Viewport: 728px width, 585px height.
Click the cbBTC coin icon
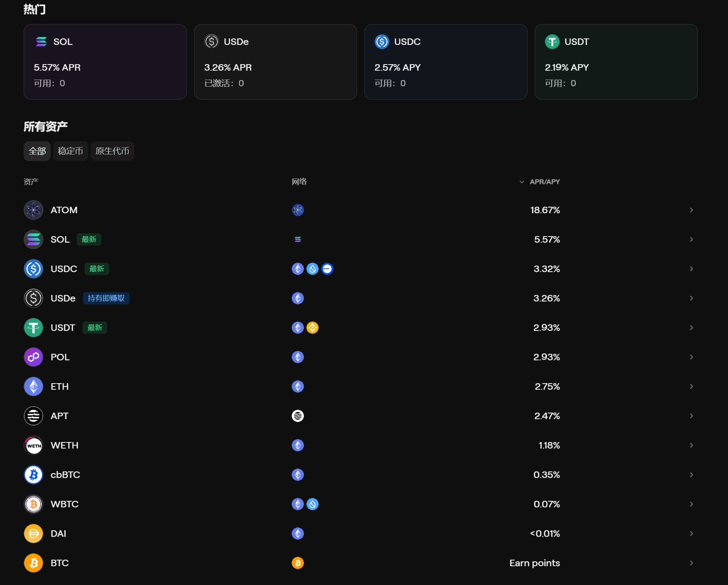click(33, 475)
